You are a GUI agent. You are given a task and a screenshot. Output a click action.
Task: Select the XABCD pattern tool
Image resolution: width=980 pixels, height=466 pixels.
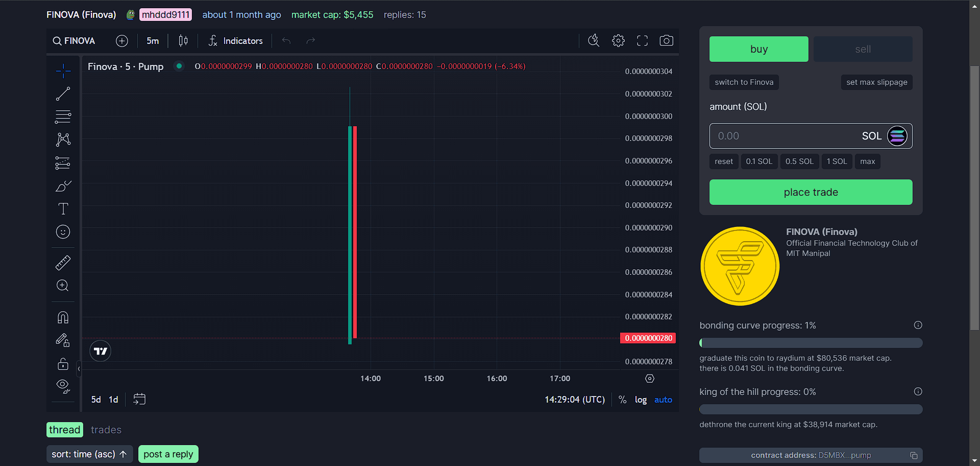pos(63,139)
